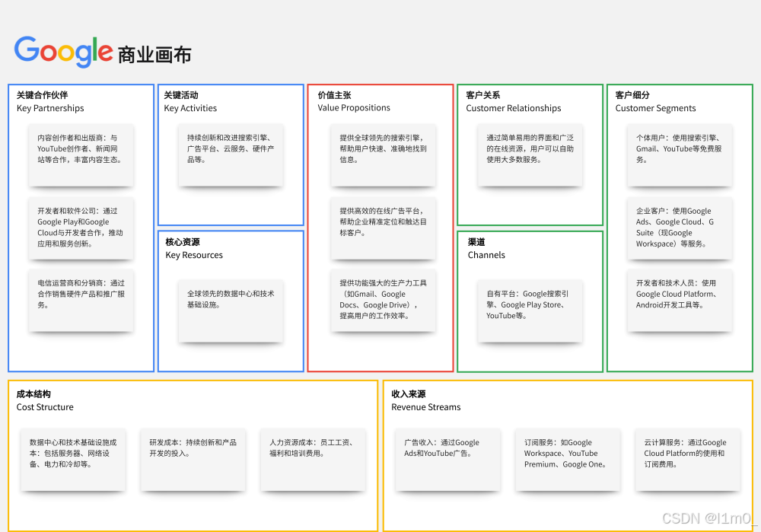Click the 人力资源成本 cost card
This screenshot has width=761, height=532.
pos(313,460)
